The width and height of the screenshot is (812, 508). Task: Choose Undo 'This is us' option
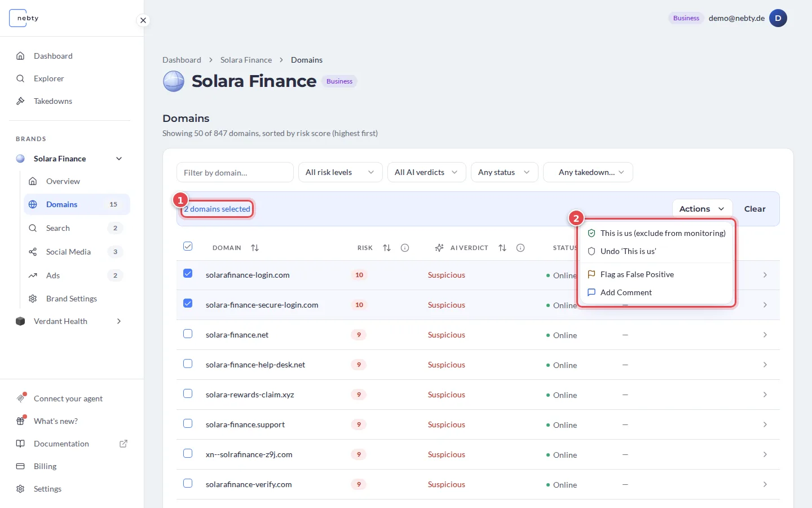click(x=656, y=251)
